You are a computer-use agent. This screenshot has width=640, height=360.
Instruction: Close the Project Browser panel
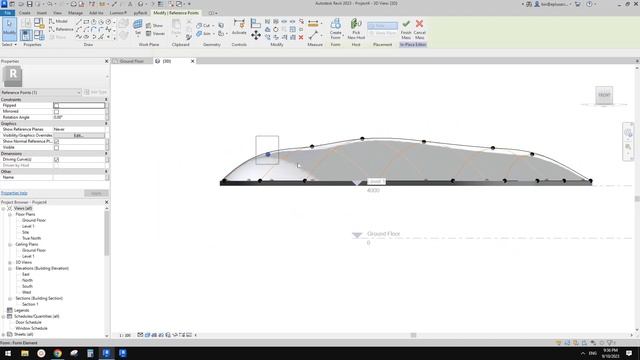(107, 202)
